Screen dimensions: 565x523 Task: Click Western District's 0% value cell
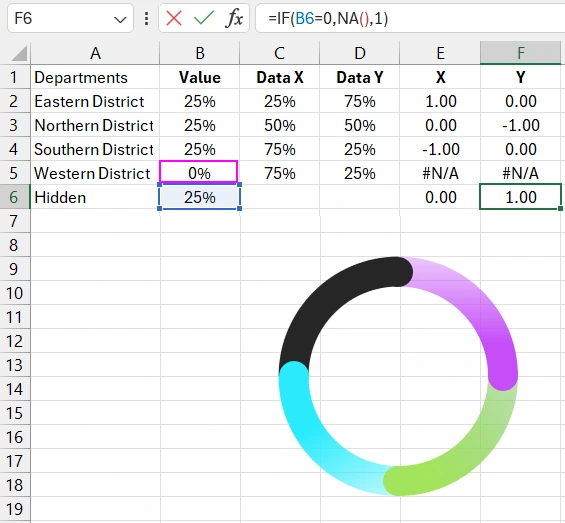[x=199, y=172]
